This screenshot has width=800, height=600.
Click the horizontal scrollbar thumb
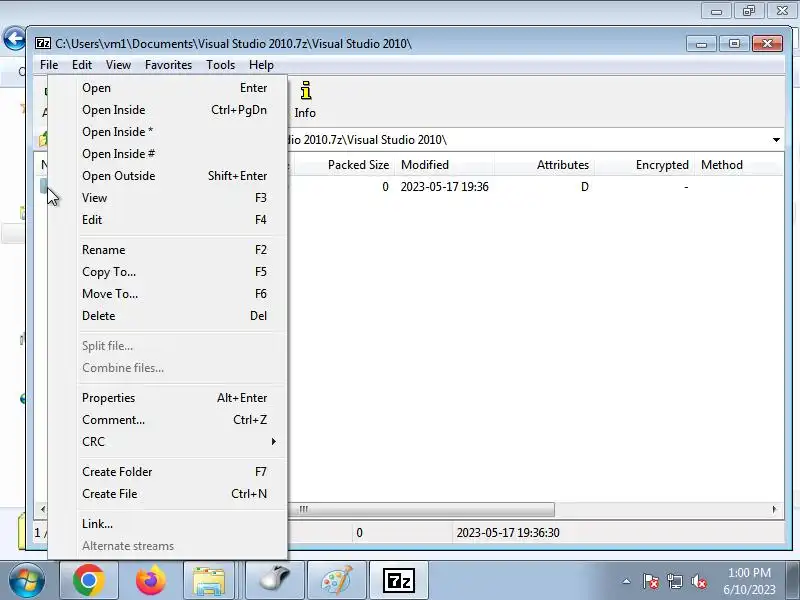(x=421, y=509)
